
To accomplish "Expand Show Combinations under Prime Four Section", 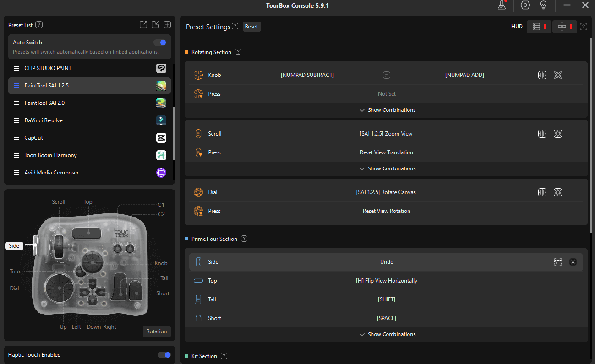I will coord(387,334).
